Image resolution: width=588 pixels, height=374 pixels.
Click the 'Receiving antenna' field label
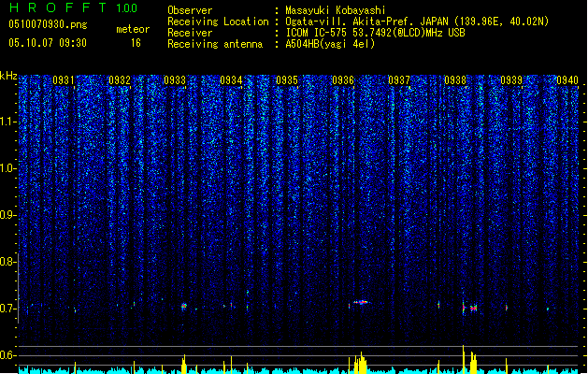coord(215,44)
